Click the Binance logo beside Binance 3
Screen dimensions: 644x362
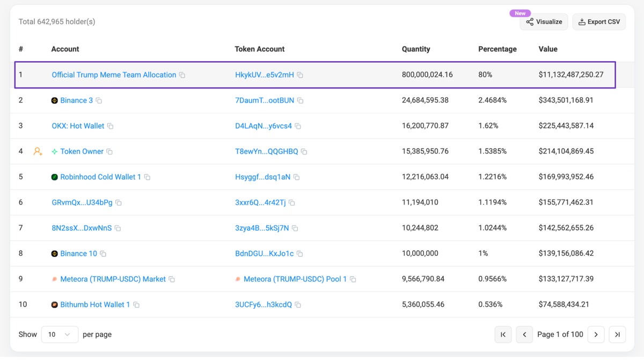click(54, 101)
